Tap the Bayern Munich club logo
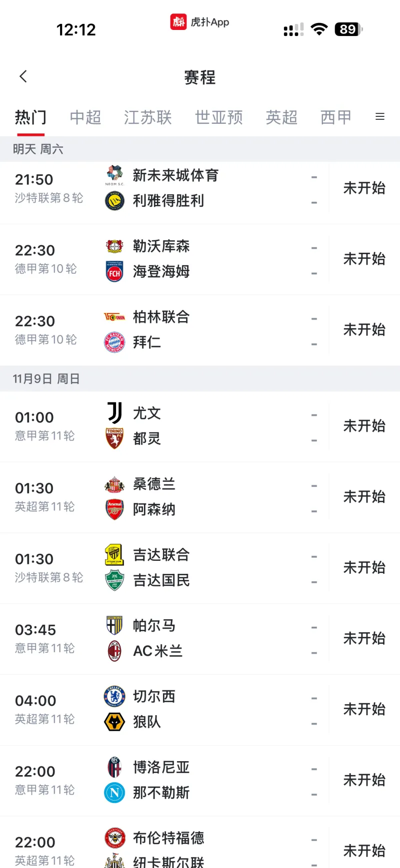The height and width of the screenshot is (868, 400). pos(114,342)
